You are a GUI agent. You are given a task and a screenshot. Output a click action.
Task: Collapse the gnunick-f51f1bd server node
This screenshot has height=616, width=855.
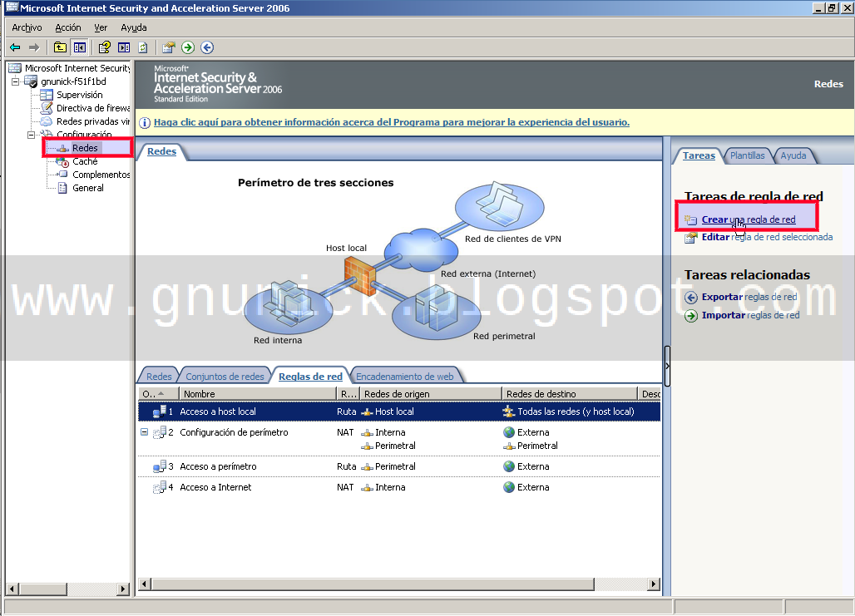(16, 81)
